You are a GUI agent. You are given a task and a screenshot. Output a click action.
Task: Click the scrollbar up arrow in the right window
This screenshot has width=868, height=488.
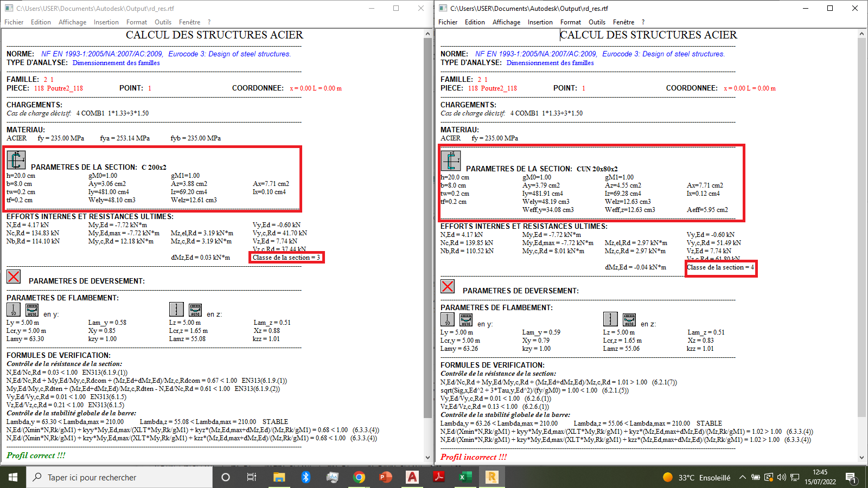[x=861, y=33]
